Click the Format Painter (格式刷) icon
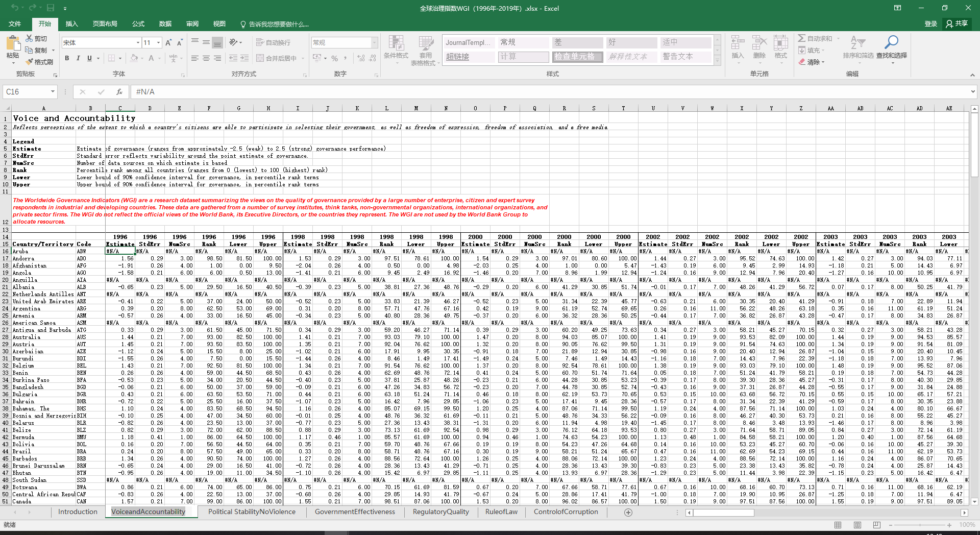The height and width of the screenshot is (535, 980). tap(30, 62)
